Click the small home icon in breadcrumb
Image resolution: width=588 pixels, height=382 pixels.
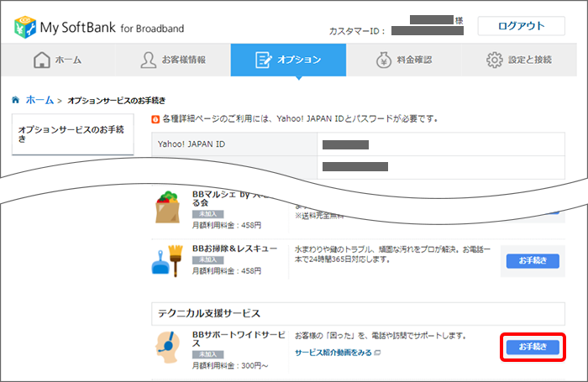coord(15,100)
